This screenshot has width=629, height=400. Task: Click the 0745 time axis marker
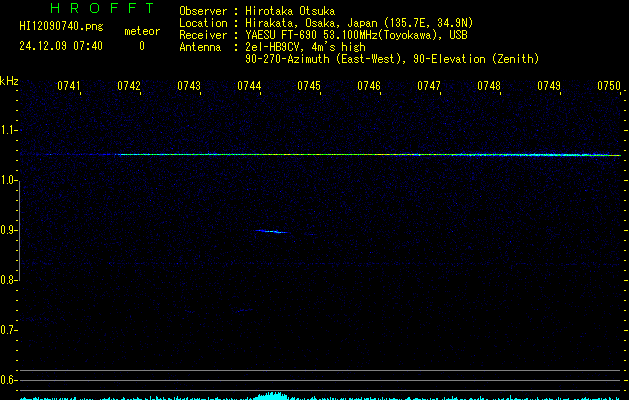(x=309, y=86)
